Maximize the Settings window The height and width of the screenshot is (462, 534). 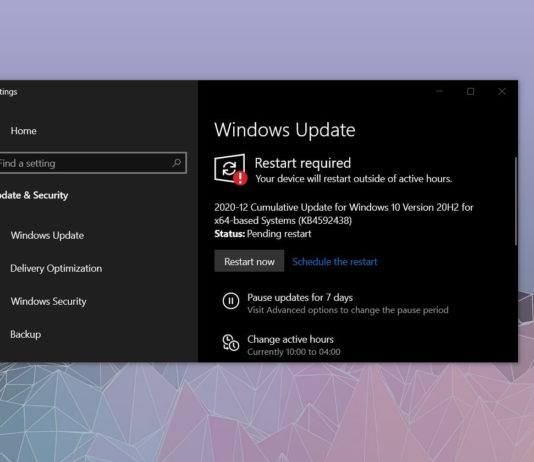tap(470, 91)
